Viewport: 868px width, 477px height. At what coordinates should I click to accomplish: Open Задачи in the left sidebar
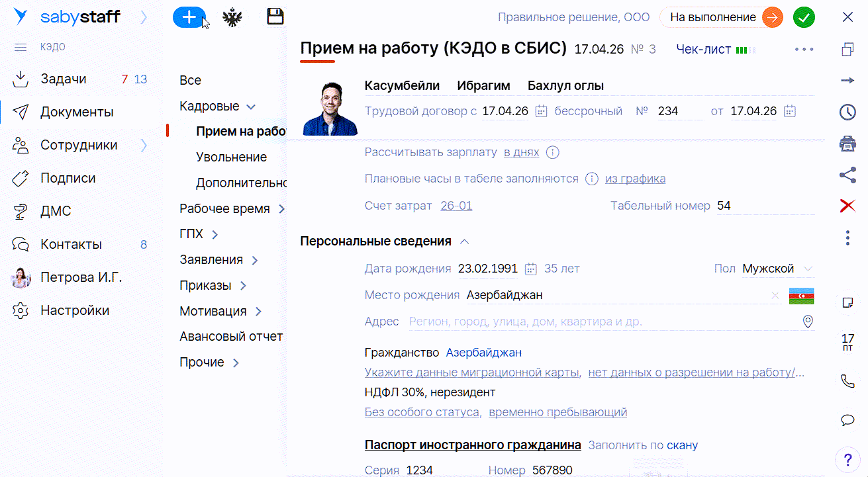pos(64,79)
